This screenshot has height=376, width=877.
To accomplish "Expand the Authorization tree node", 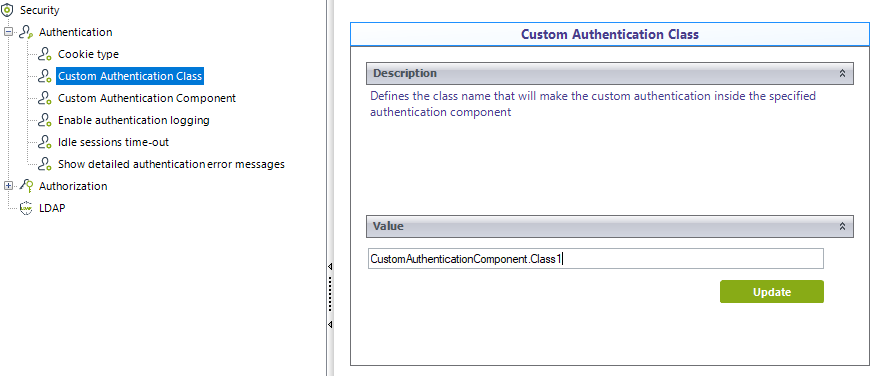I will [x=8, y=186].
